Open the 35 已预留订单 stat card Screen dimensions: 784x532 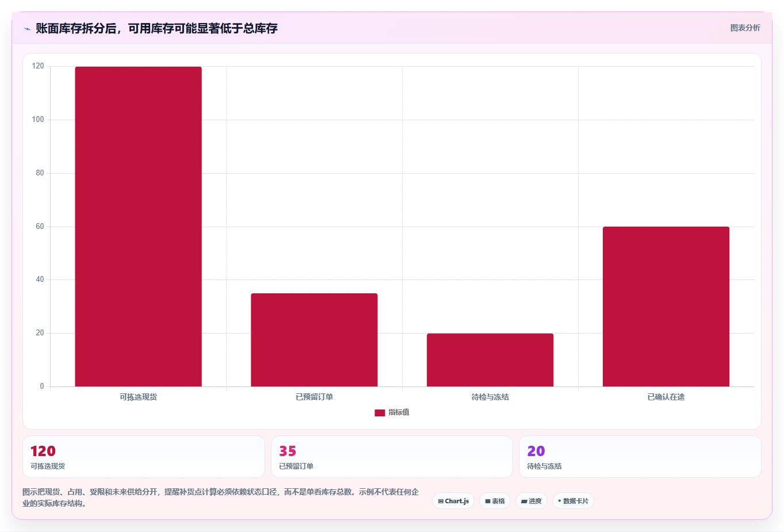point(392,457)
